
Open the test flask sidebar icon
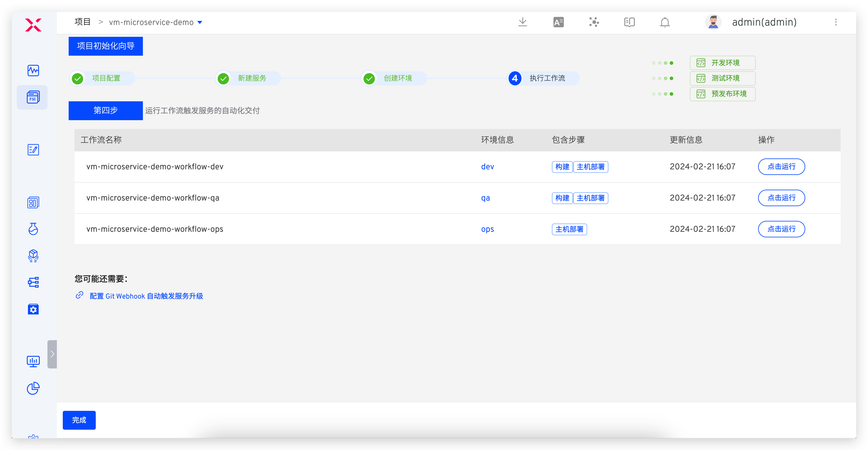[x=33, y=229]
